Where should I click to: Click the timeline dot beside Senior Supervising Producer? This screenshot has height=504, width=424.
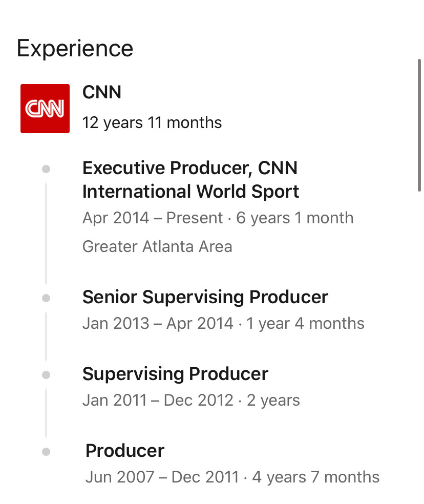(x=46, y=298)
